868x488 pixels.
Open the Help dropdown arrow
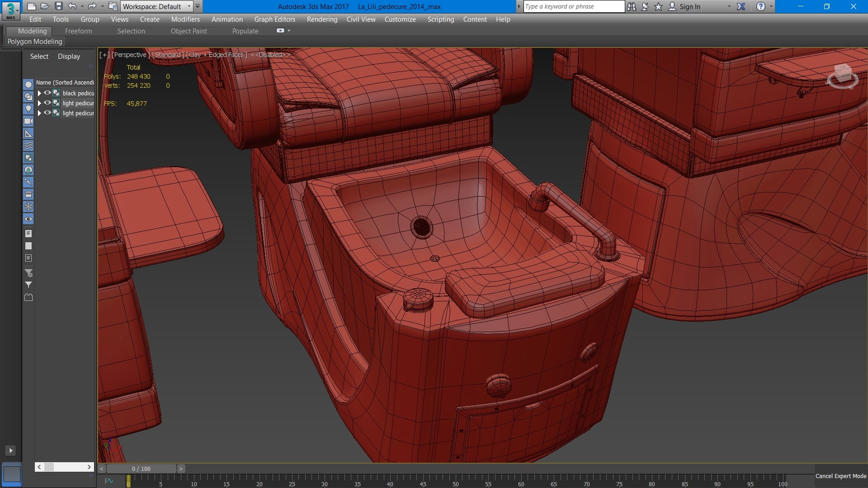click(x=771, y=6)
